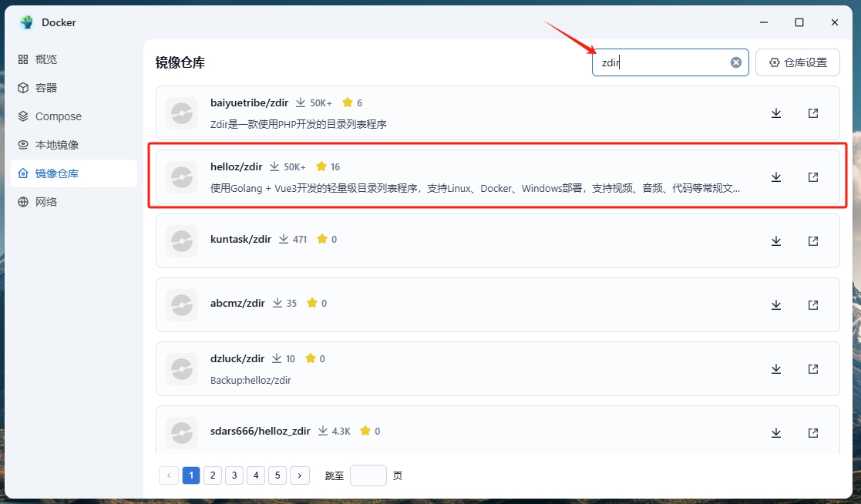
Task: Click the dzluck/zdir repository name
Action: (237, 358)
